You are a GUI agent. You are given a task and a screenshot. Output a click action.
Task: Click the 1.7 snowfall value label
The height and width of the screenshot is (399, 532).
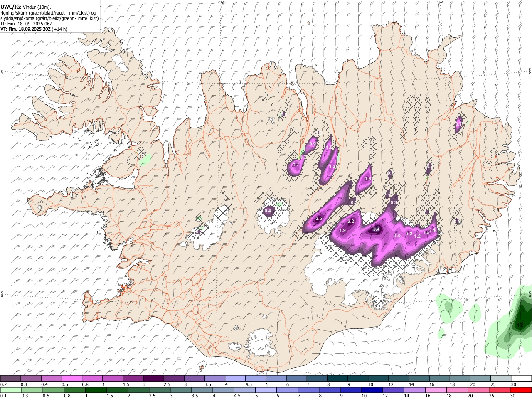296,165
